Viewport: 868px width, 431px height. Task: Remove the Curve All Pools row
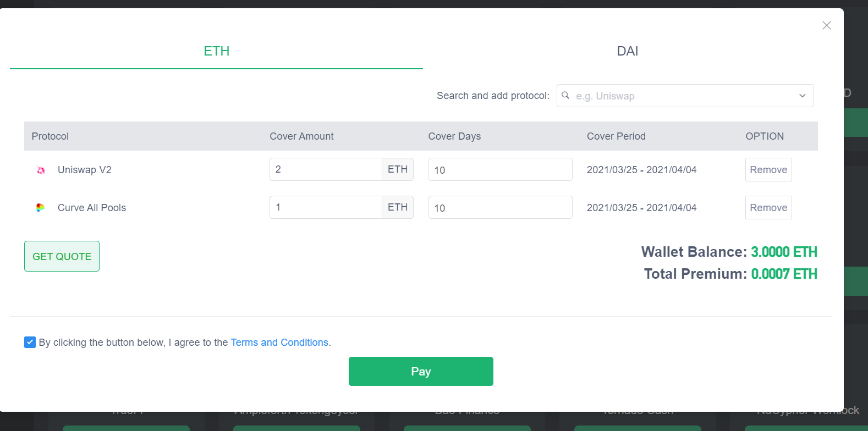pos(768,207)
